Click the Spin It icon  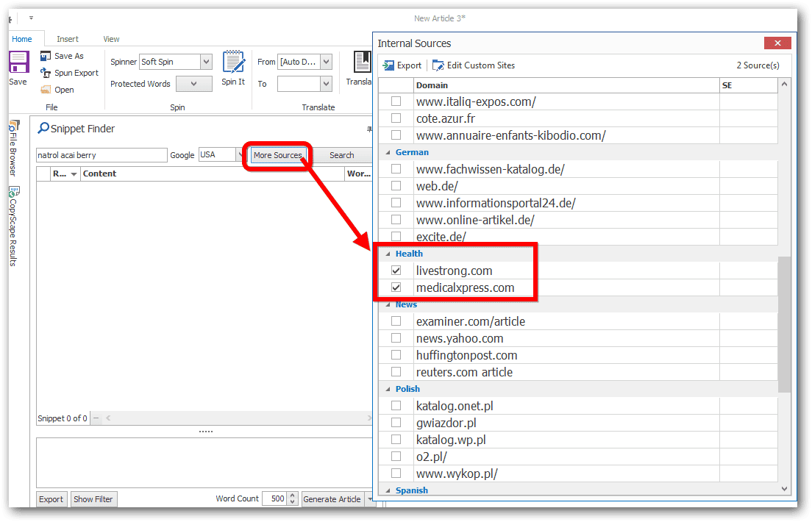click(234, 62)
